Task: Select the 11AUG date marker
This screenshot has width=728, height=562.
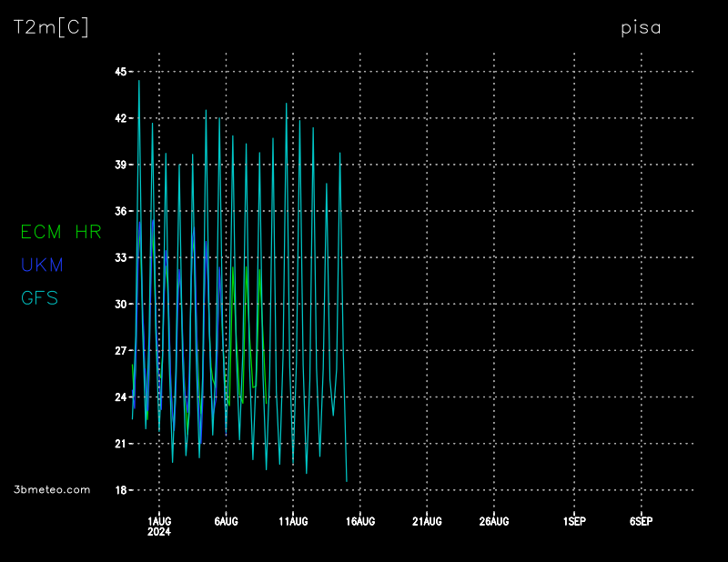Action: tap(293, 521)
